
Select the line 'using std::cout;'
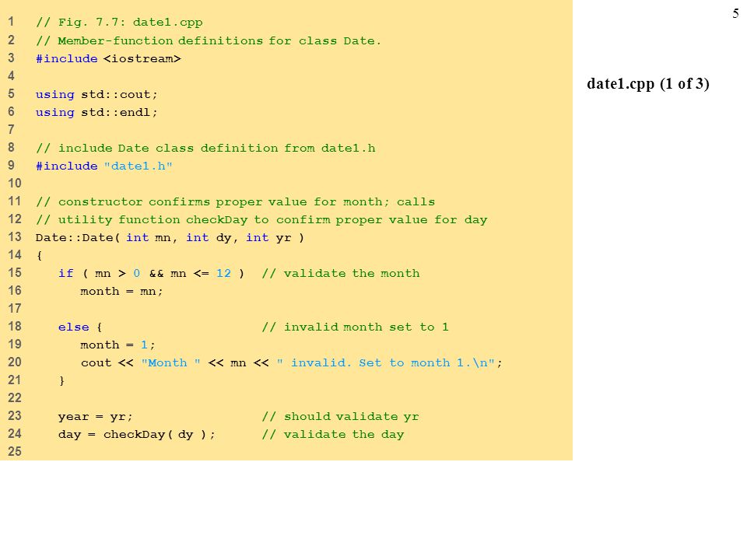coord(96,95)
